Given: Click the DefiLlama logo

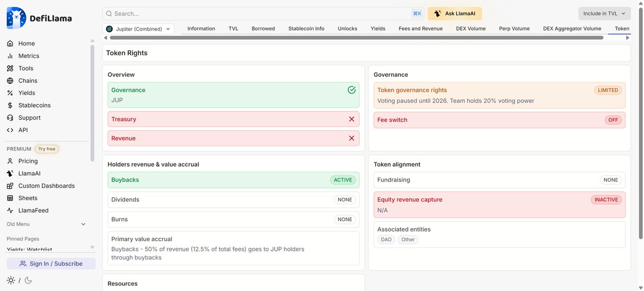Looking at the screenshot, I should point(39,18).
